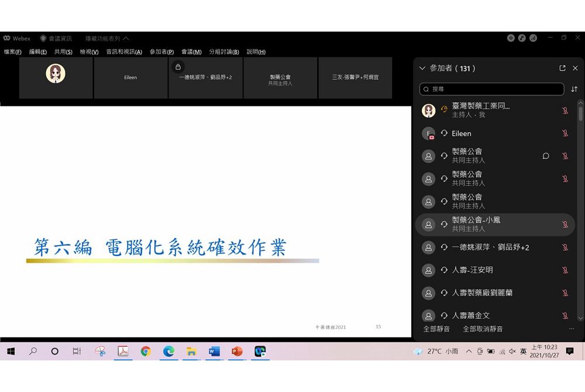Open the 參加者(P) menu
Viewport: 585px width, 392px height.
click(162, 52)
